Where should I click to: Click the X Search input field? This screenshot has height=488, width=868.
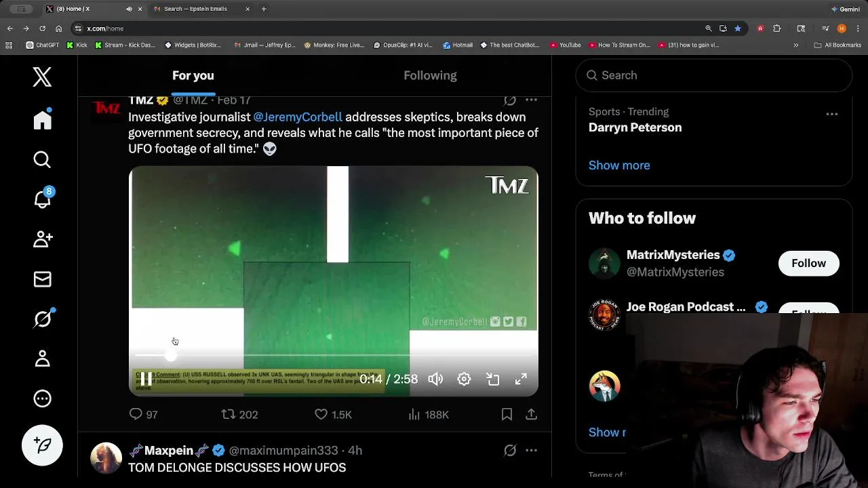(713, 75)
